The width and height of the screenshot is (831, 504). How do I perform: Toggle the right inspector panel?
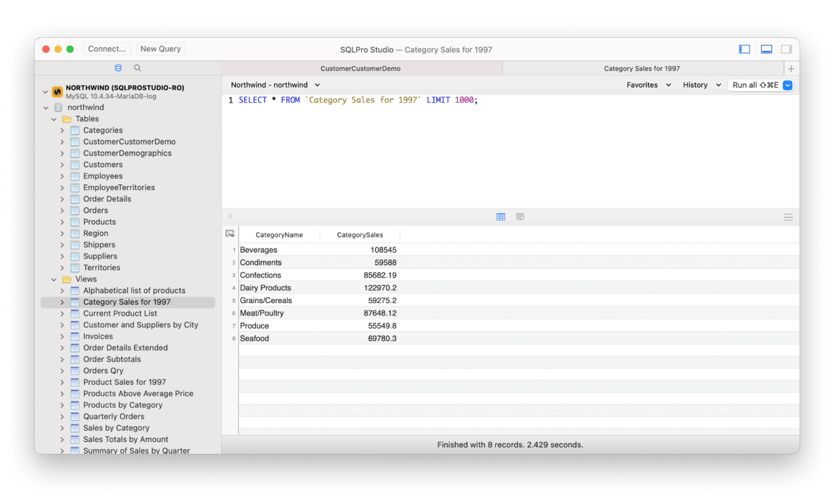tap(786, 50)
